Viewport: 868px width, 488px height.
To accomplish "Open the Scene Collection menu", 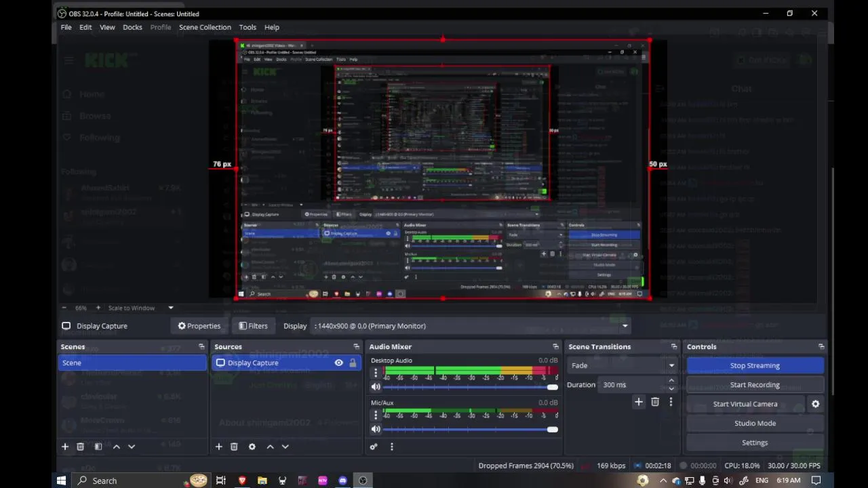I will click(205, 27).
